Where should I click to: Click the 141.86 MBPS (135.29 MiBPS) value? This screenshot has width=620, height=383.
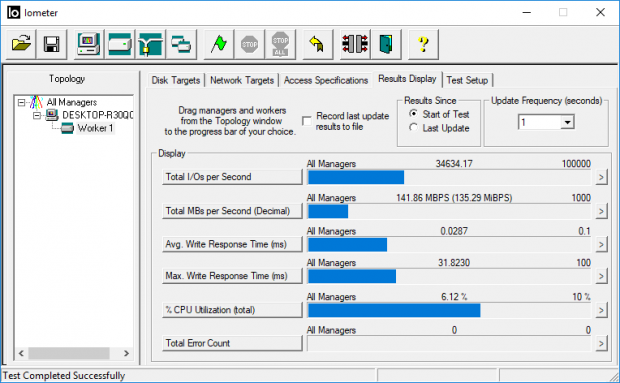click(x=454, y=198)
